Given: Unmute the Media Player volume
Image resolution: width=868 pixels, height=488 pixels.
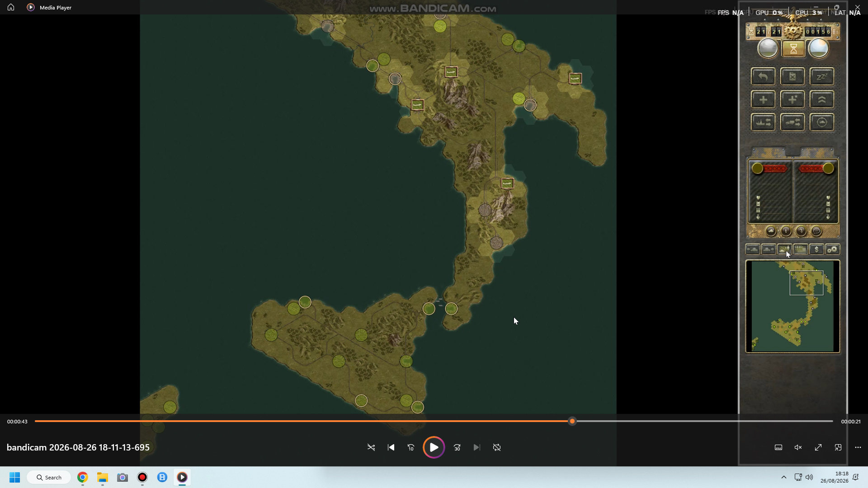Looking at the screenshot, I should 798,447.
